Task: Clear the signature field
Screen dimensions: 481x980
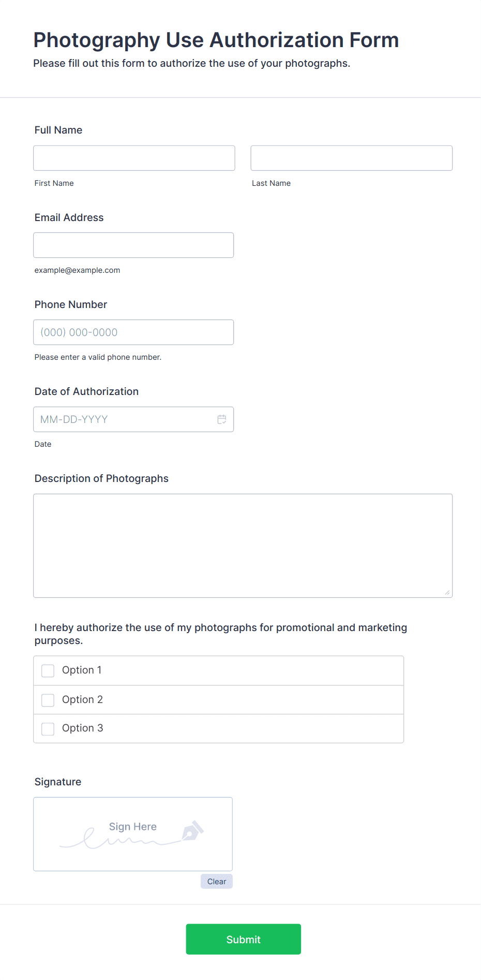Action: click(217, 881)
